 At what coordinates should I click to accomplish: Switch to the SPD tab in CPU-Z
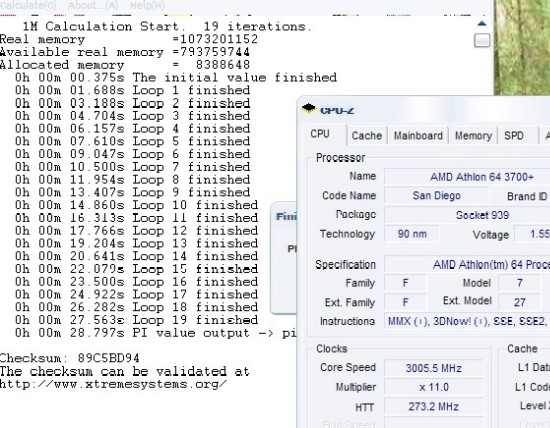(514, 135)
